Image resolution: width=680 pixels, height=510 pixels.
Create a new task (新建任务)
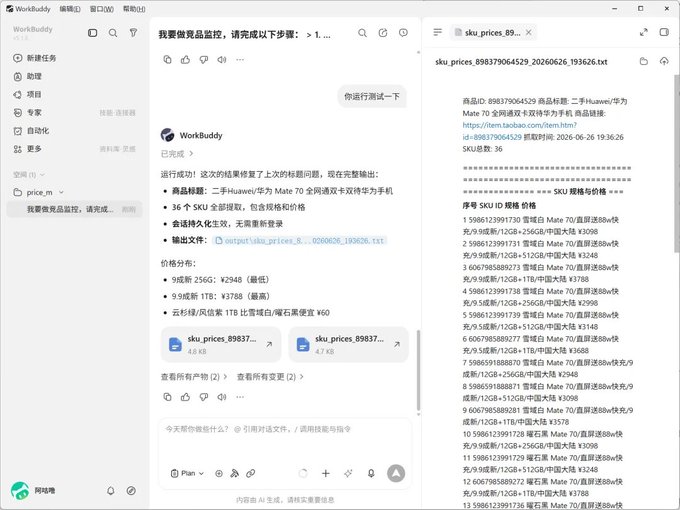pos(35,58)
